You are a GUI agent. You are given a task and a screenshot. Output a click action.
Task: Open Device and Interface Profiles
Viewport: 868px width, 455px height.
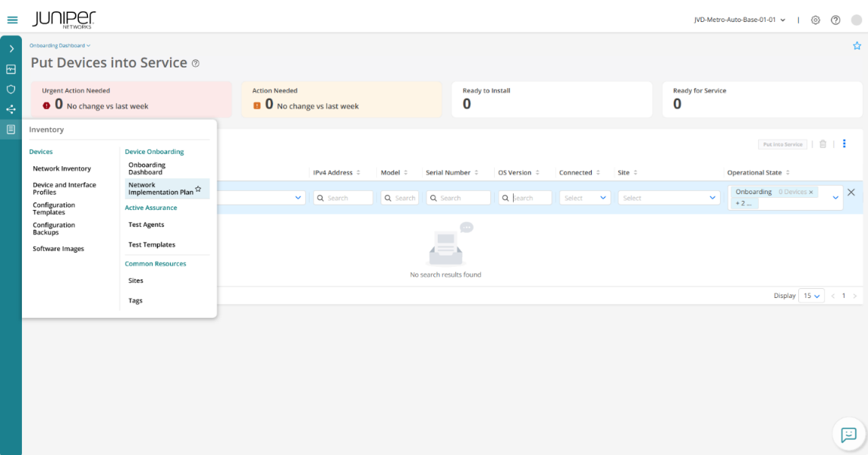tap(64, 189)
